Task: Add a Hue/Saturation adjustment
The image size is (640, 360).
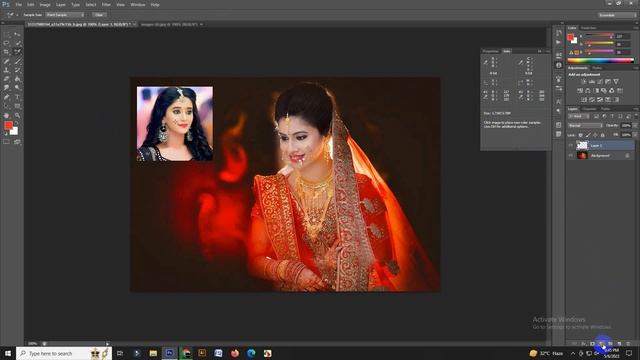Action: point(580,91)
